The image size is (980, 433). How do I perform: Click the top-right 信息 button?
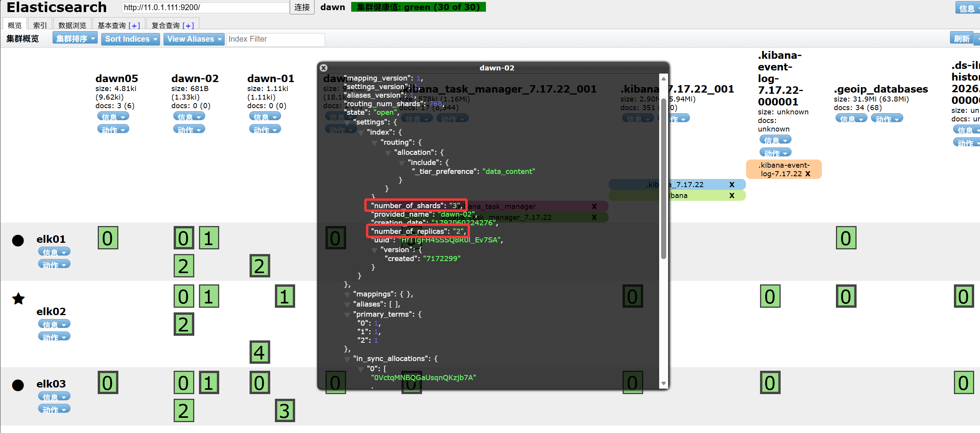point(967,8)
